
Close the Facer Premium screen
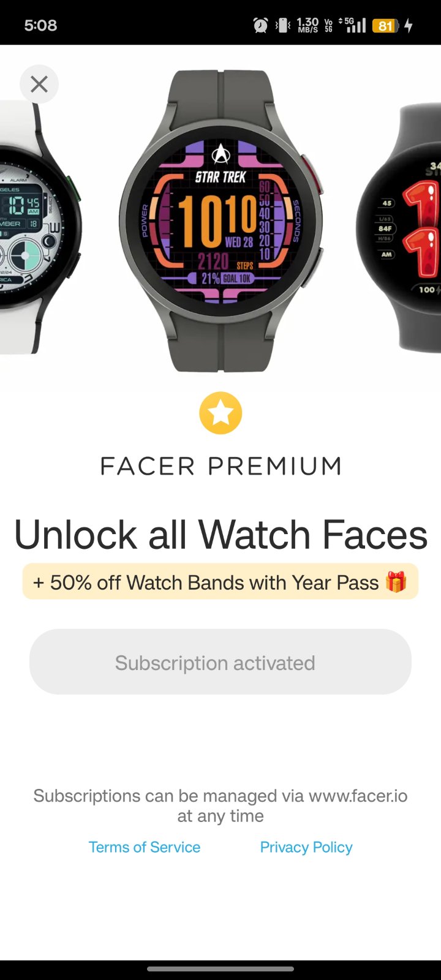(x=39, y=84)
